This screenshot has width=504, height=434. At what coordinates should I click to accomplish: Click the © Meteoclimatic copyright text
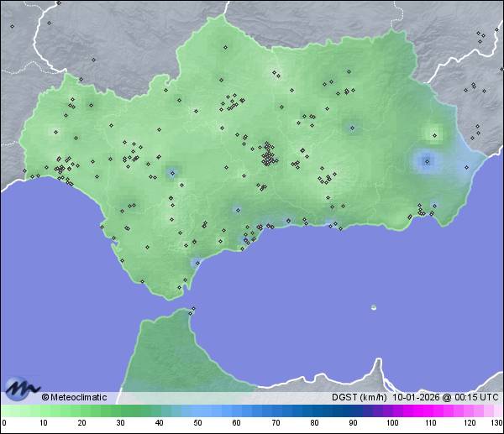pyautogui.click(x=74, y=397)
